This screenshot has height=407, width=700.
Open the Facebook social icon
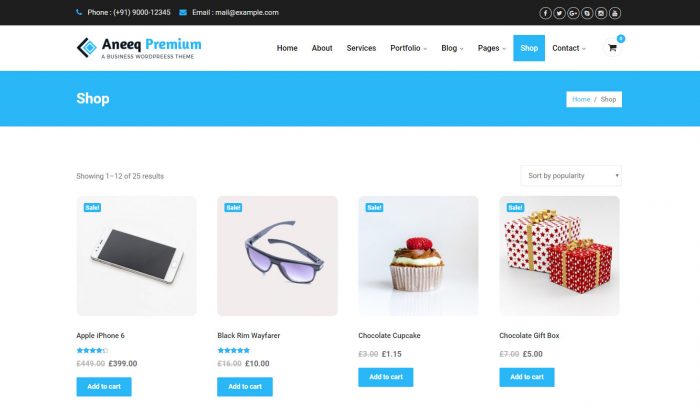click(545, 13)
